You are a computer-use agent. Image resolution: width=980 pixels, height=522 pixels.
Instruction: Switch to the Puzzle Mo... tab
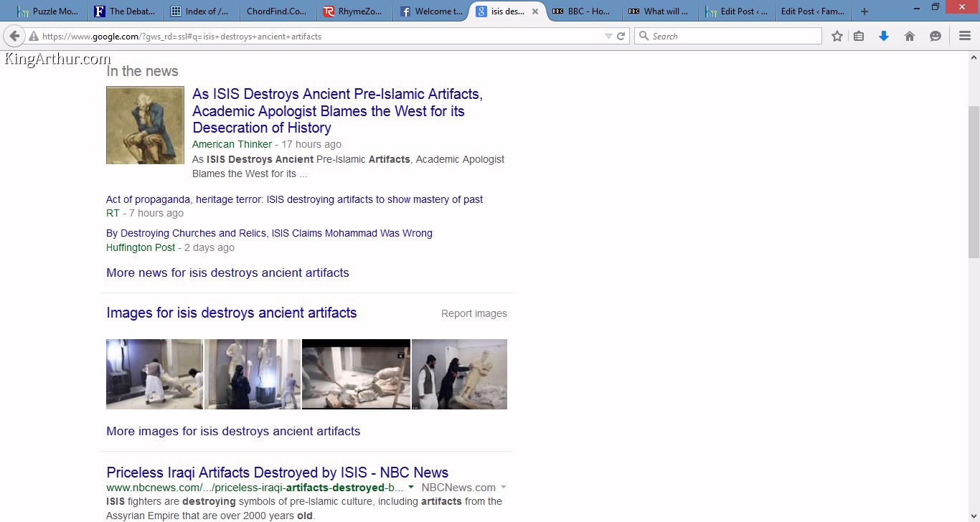pos(48,11)
